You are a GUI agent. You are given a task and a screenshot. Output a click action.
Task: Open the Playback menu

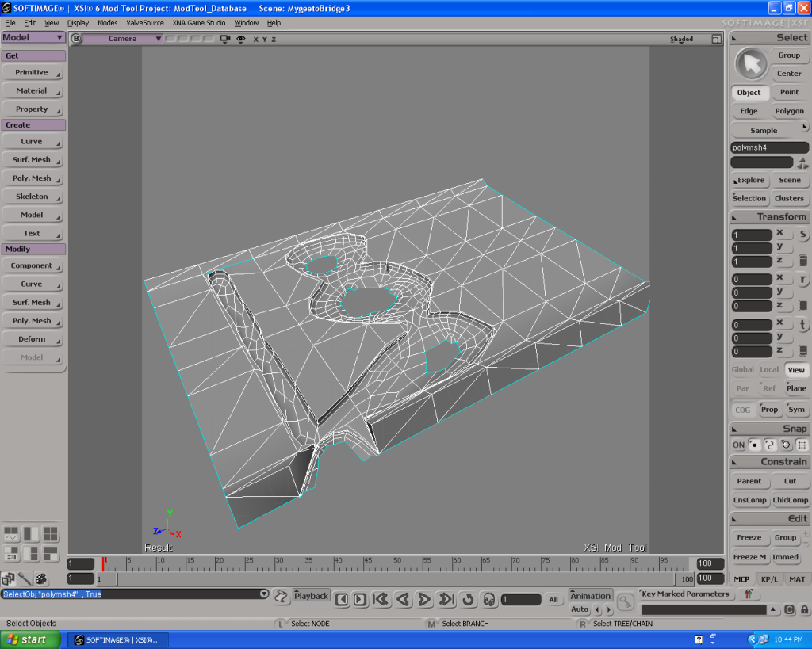pyautogui.click(x=311, y=595)
